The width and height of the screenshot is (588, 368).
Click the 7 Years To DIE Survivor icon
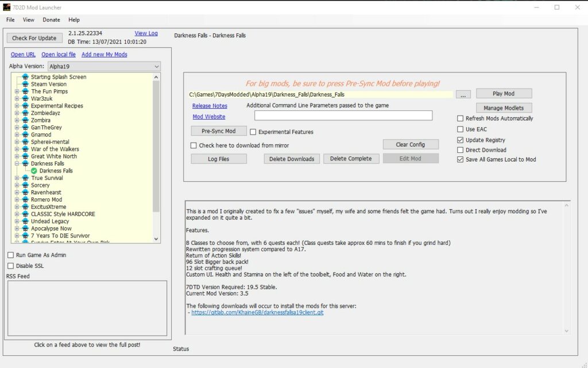[x=25, y=236]
